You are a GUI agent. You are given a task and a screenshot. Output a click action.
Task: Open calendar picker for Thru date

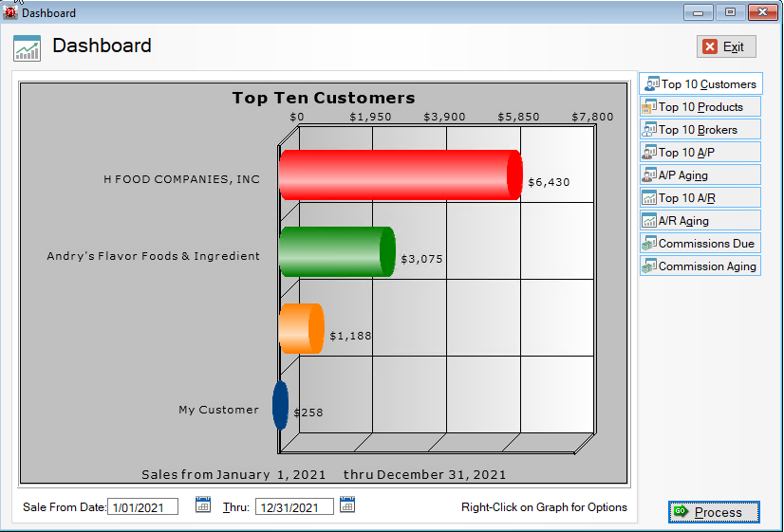[347, 504]
